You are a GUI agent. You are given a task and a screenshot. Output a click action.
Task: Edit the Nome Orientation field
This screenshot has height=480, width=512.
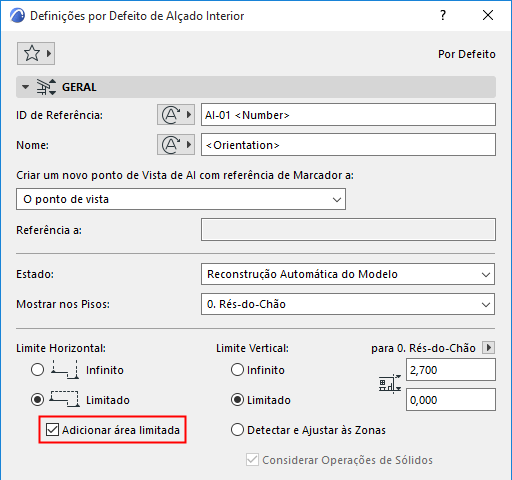click(348, 145)
